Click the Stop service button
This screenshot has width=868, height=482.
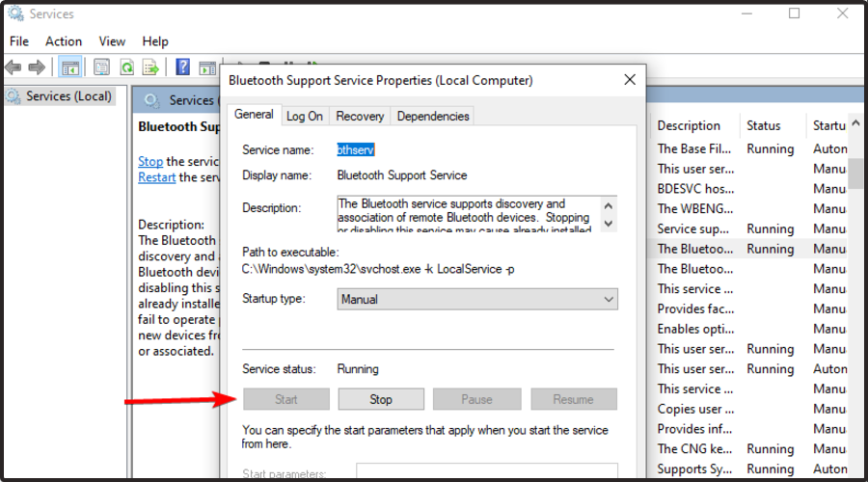click(381, 399)
